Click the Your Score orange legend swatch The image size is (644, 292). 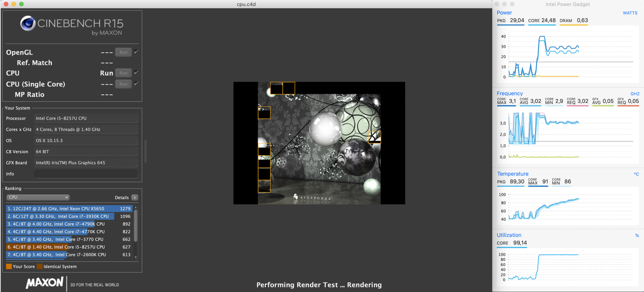coord(9,267)
